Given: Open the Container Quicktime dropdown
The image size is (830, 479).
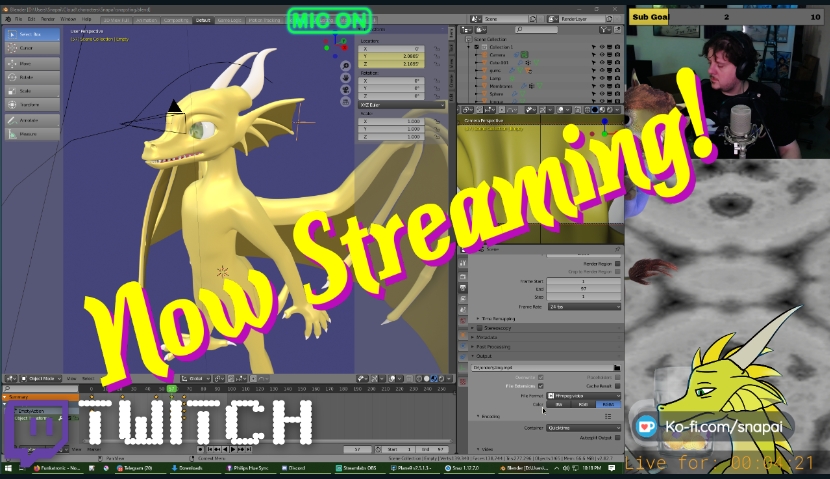Looking at the screenshot, I should click(584, 428).
